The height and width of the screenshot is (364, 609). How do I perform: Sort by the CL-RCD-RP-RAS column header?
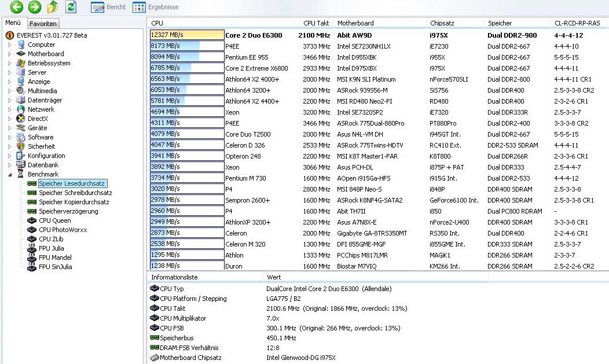(x=578, y=23)
